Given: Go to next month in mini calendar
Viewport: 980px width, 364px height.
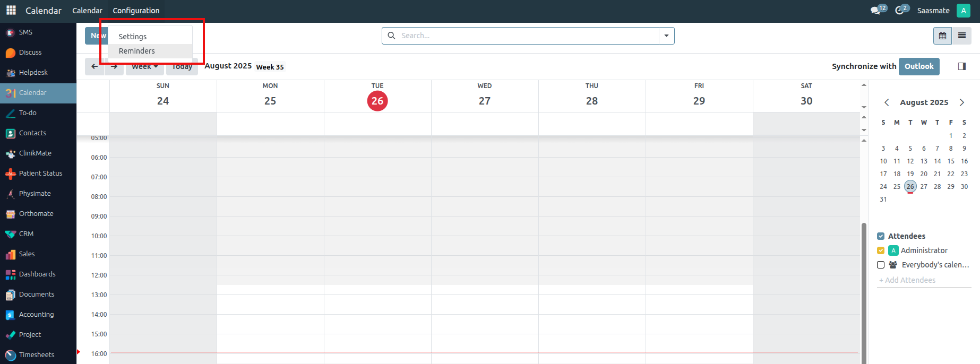Looking at the screenshot, I should coord(961,102).
